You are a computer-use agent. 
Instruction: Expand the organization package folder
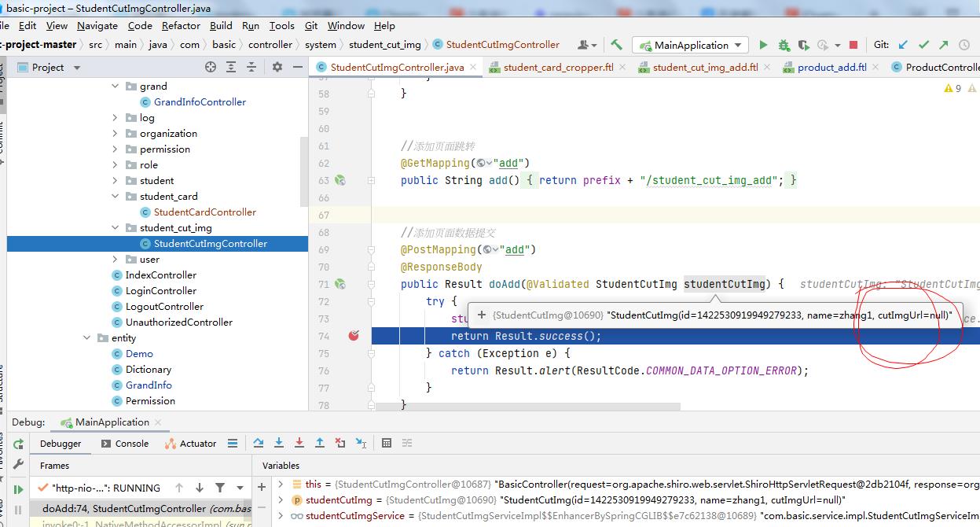point(116,134)
